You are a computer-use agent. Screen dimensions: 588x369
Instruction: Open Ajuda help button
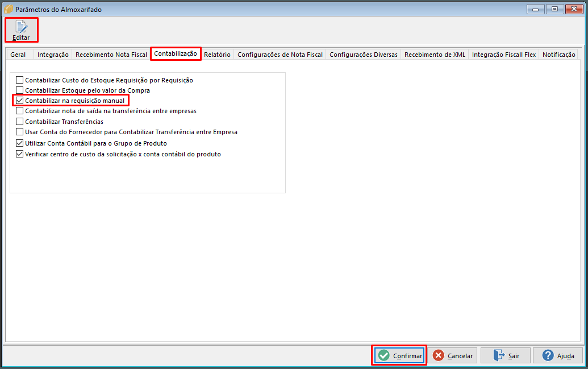(x=558, y=355)
